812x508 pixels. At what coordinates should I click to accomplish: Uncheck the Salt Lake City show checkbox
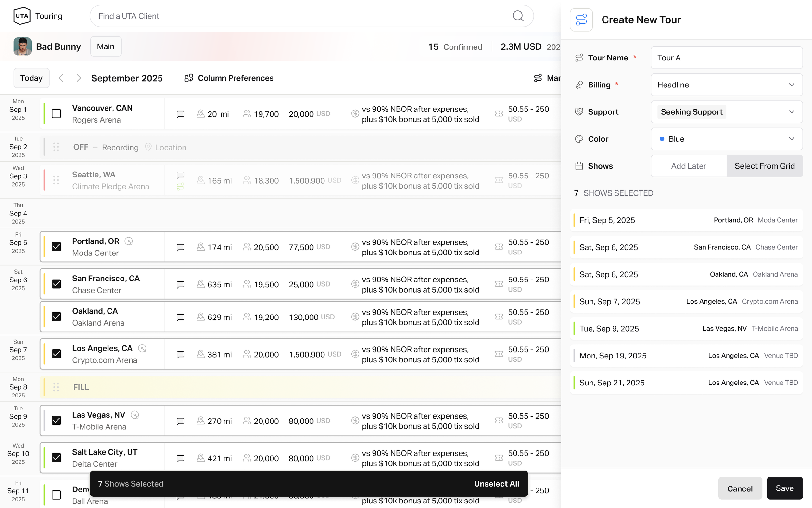[57, 458]
